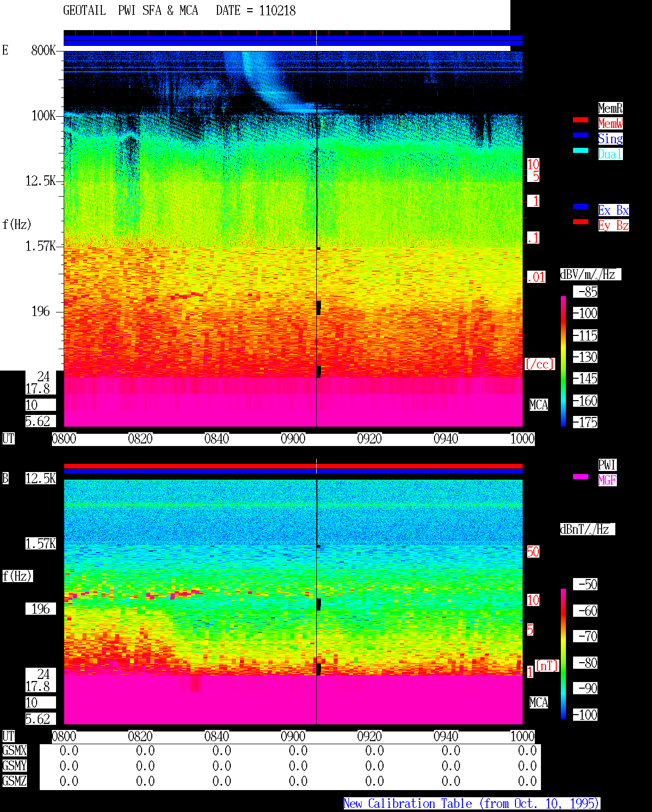Click the blue status bar above E spectrogram
Viewport: 652px width, 812px height.
pyautogui.click(x=293, y=40)
